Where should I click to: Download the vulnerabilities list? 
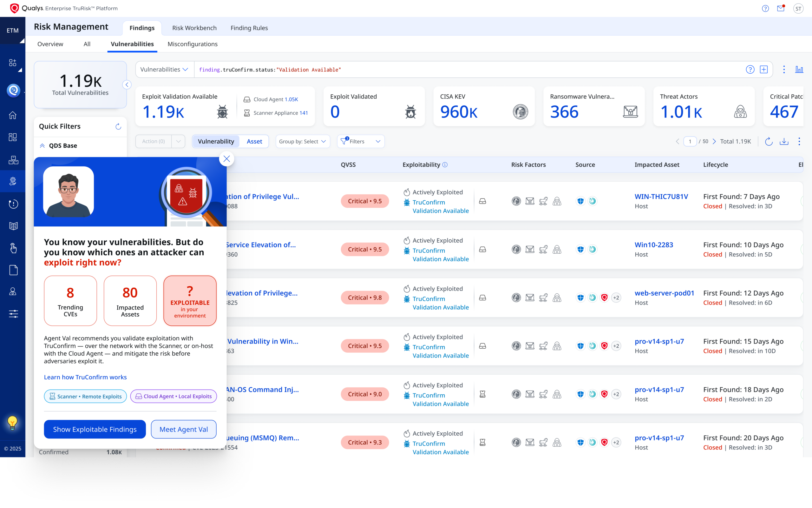(784, 142)
